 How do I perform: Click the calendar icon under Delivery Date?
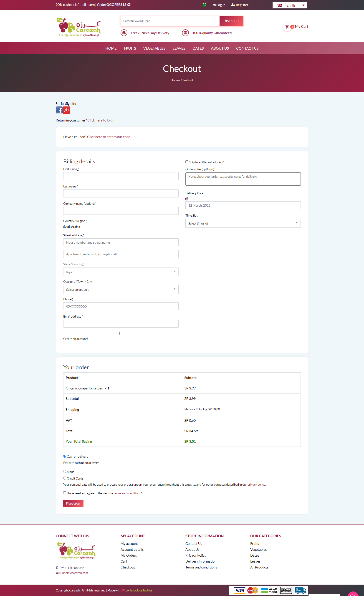coord(187,199)
